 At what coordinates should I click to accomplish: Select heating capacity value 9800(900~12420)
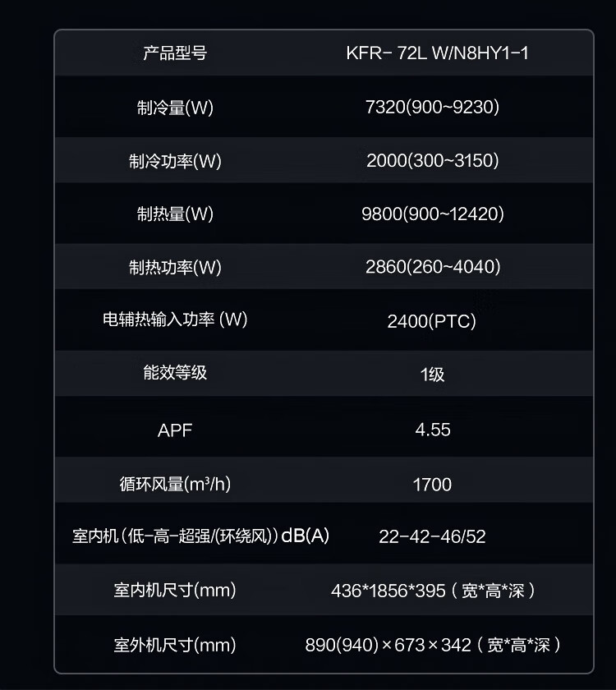433,214
